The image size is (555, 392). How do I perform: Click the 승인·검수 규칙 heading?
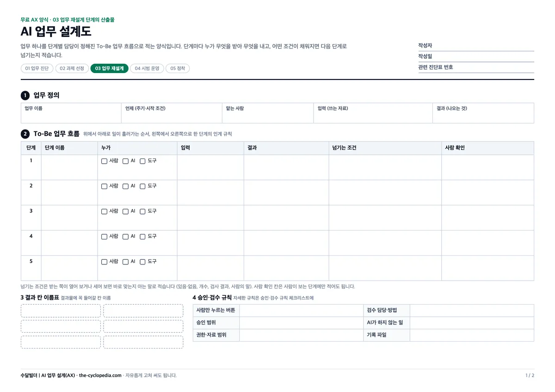click(212, 298)
